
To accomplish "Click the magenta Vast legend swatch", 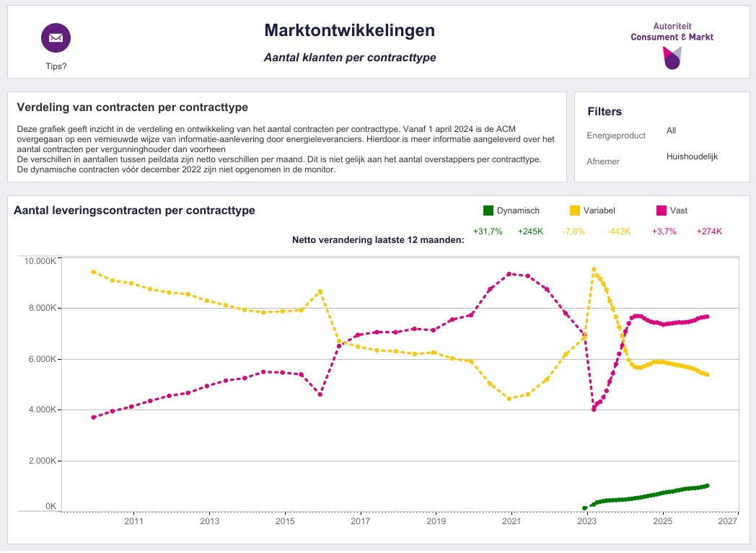I will point(661,211).
